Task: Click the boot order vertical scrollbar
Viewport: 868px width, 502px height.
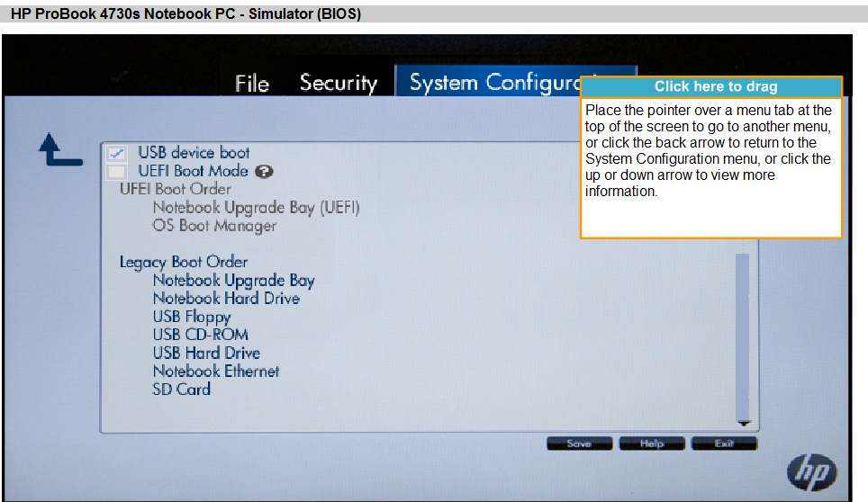Action: (x=742, y=336)
